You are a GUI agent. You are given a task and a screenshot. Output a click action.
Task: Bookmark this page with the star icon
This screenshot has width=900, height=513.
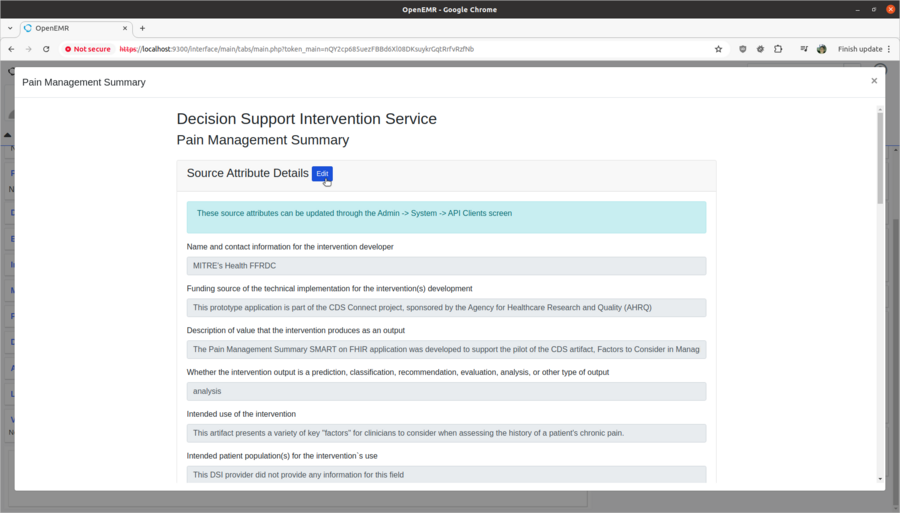718,49
